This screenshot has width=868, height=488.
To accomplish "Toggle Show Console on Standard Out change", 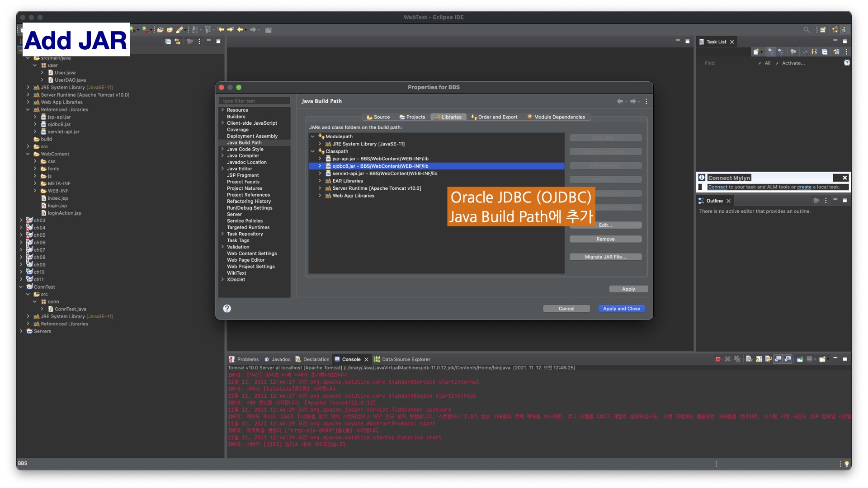I will 778,359.
